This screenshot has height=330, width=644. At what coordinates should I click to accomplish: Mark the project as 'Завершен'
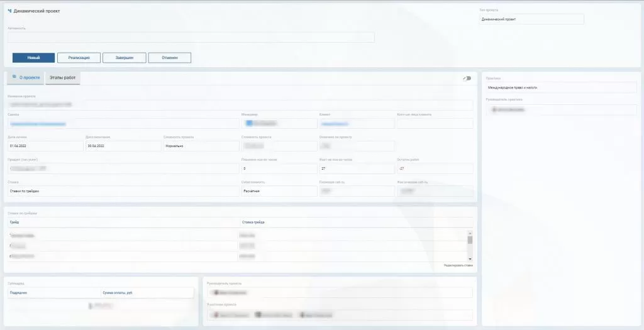click(125, 58)
